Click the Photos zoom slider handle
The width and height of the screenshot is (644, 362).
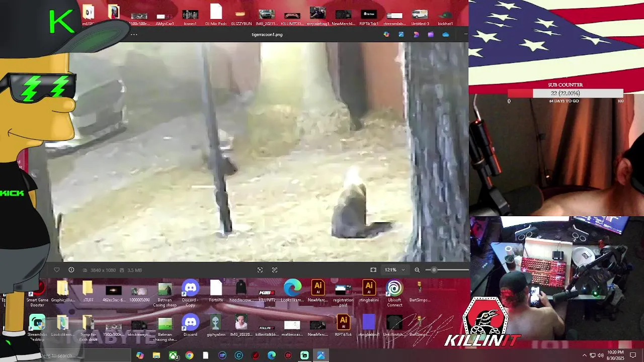pyautogui.click(x=434, y=270)
